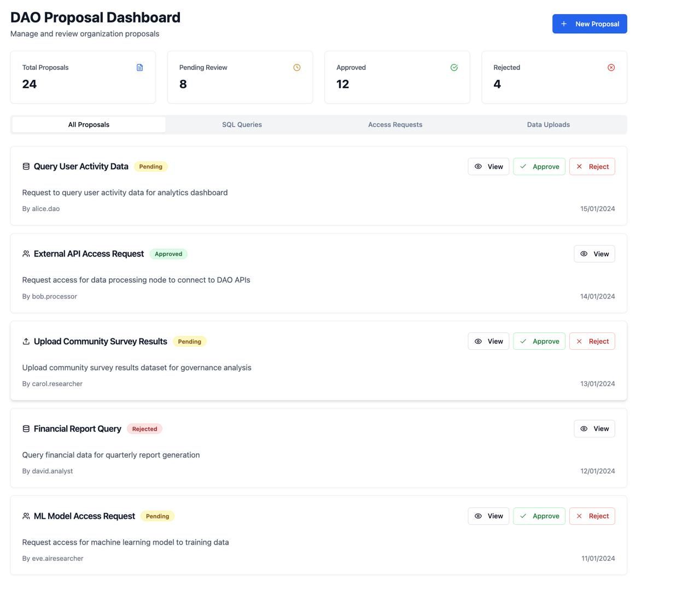Click author 'By david.analyst'
700x609 pixels.
click(x=48, y=471)
